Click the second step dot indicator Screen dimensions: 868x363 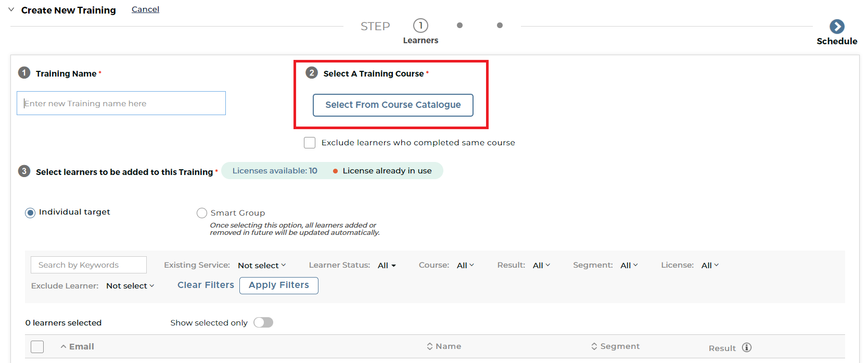460,24
